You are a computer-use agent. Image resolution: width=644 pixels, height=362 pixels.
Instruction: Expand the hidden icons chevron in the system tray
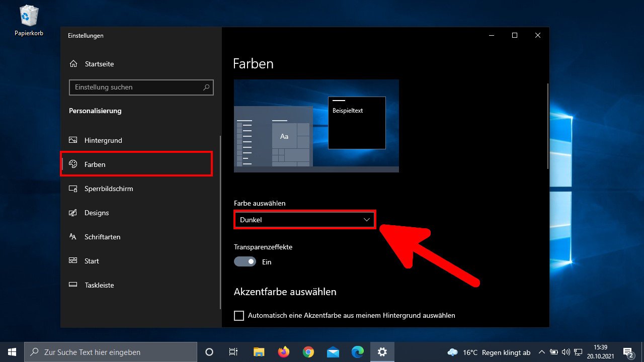tap(542, 352)
